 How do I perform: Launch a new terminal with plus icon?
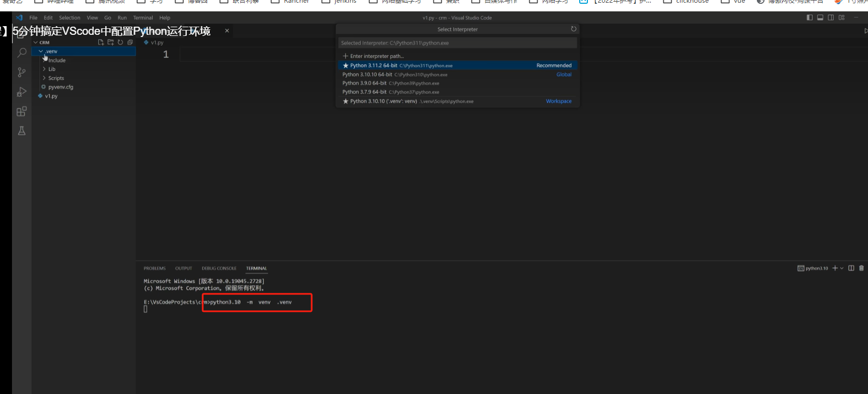[835, 268]
